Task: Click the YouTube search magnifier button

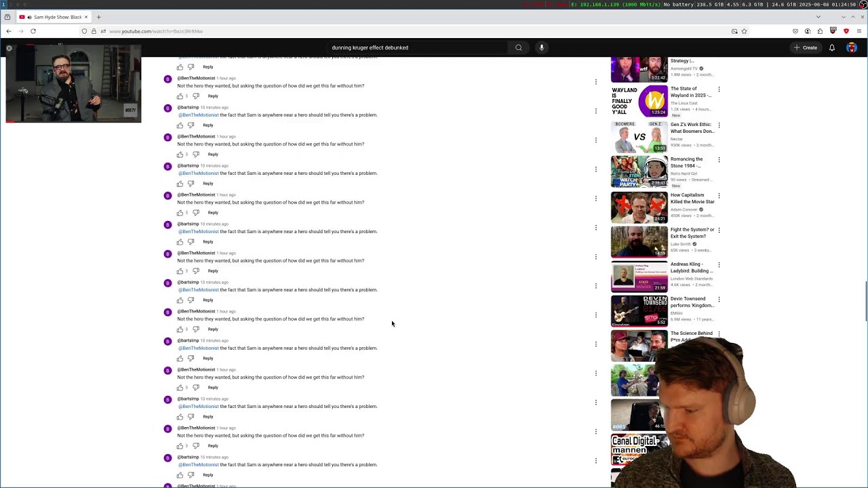Action: (x=518, y=47)
